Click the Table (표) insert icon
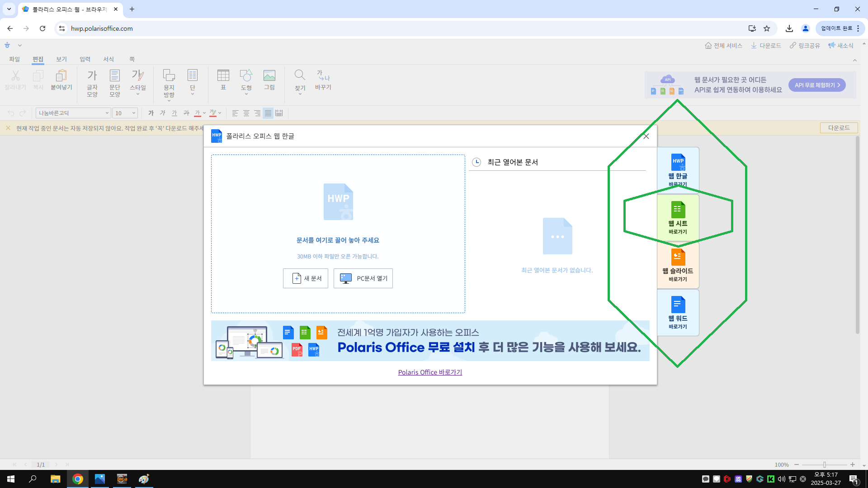Viewport: 868px width, 488px height. [x=223, y=80]
